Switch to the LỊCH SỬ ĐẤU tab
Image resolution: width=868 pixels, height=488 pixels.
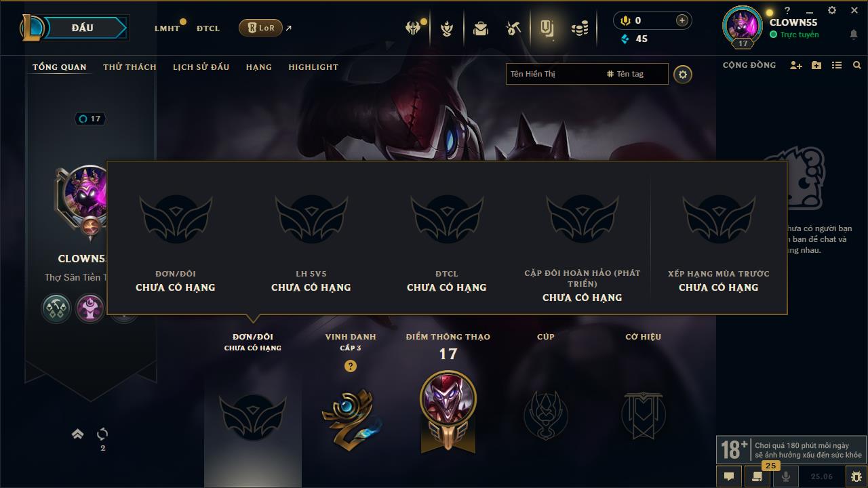click(x=201, y=67)
